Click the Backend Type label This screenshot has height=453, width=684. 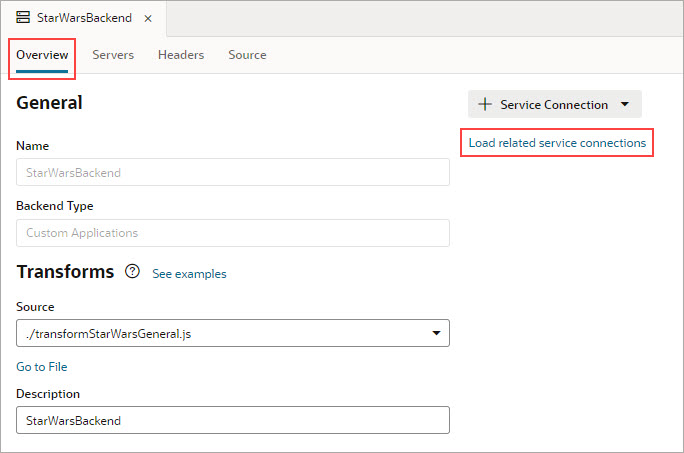pos(55,206)
